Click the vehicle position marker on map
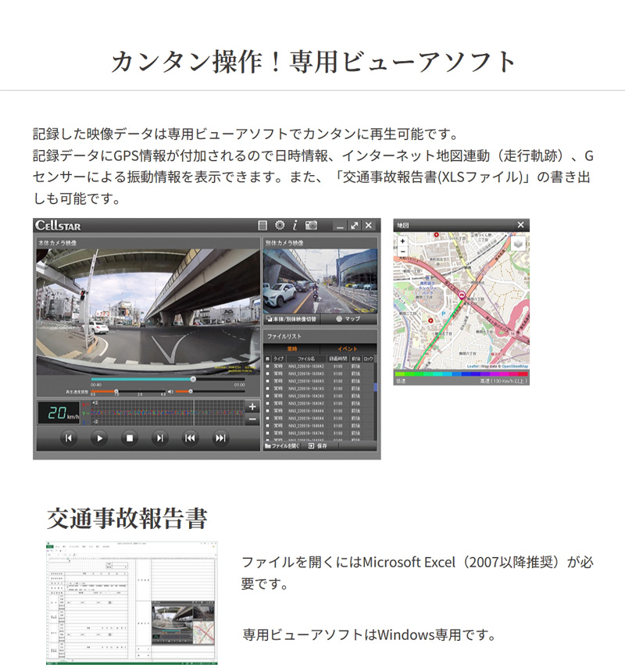This screenshot has width=625, height=672. (x=462, y=295)
